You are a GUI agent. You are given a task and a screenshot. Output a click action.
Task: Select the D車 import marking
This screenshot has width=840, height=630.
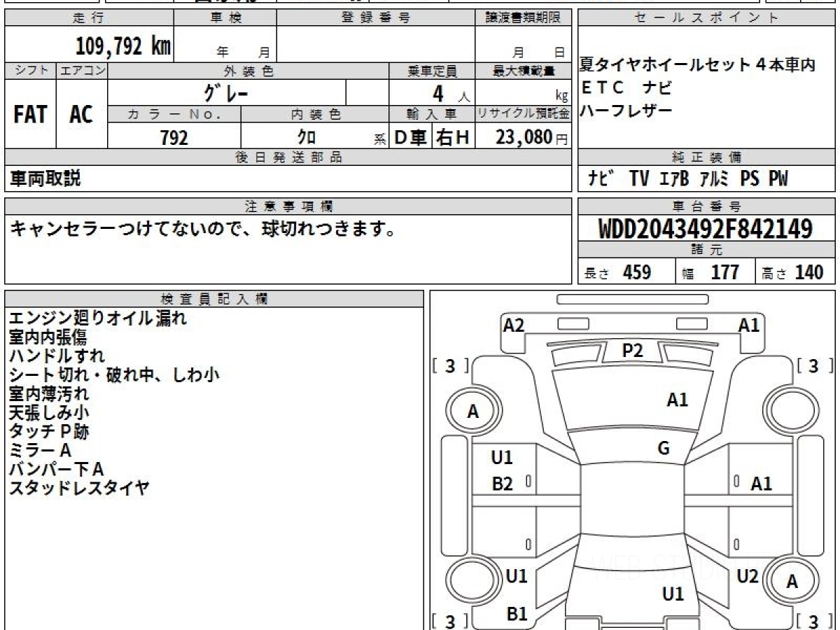click(x=410, y=138)
